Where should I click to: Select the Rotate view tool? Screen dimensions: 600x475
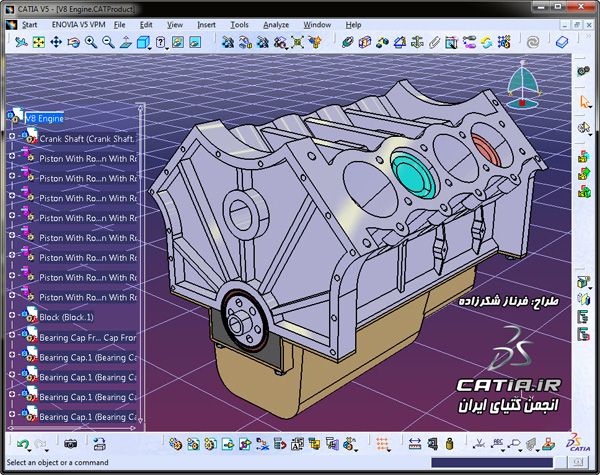point(73,42)
